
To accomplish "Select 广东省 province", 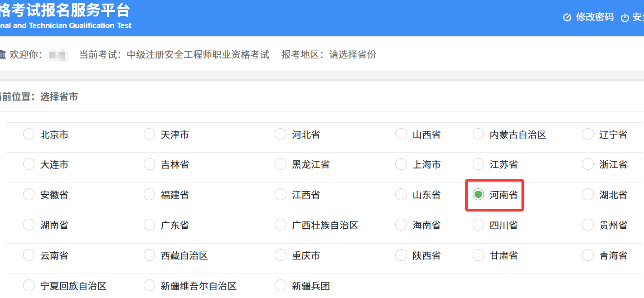I will (149, 225).
